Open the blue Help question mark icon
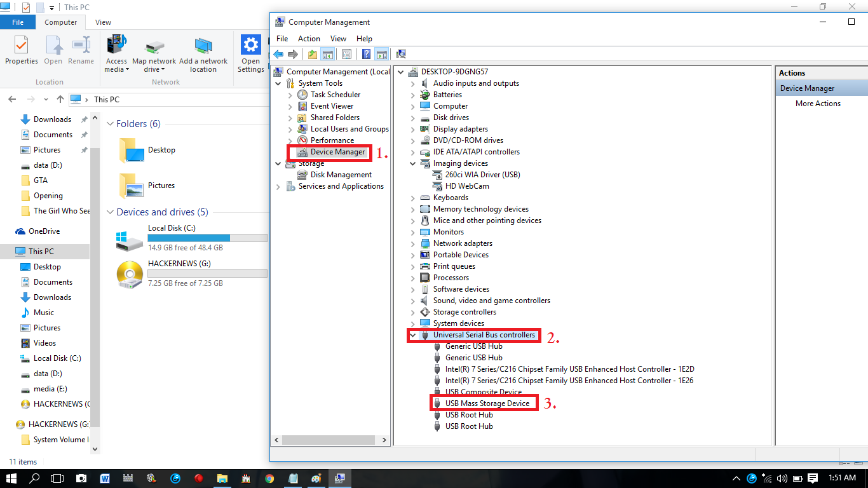The image size is (868, 488). (x=366, y=54)
